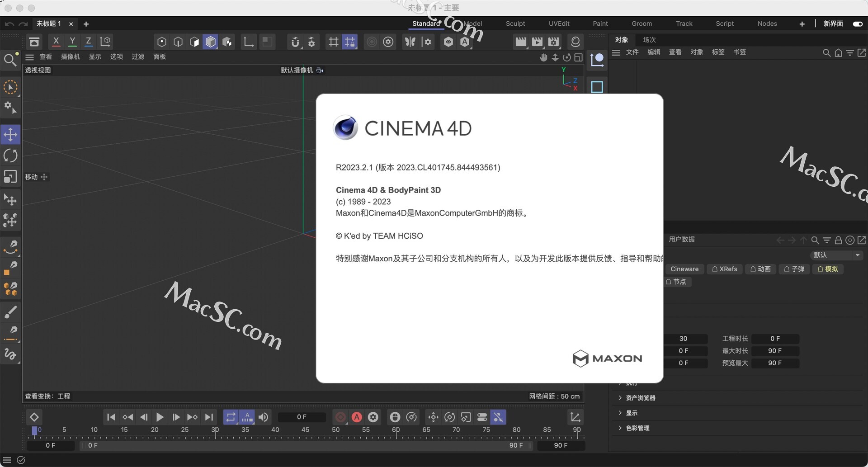Go to timeline start button

(111, 417)
